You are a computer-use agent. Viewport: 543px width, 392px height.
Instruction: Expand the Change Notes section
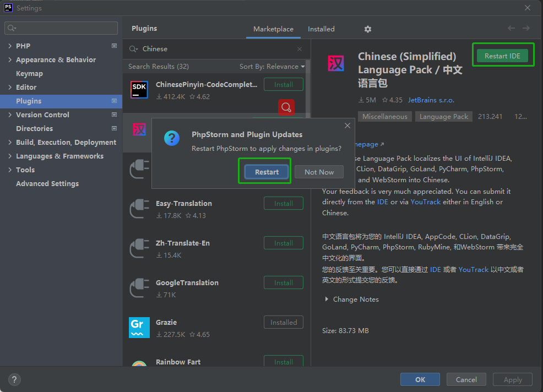coord(326,299)
